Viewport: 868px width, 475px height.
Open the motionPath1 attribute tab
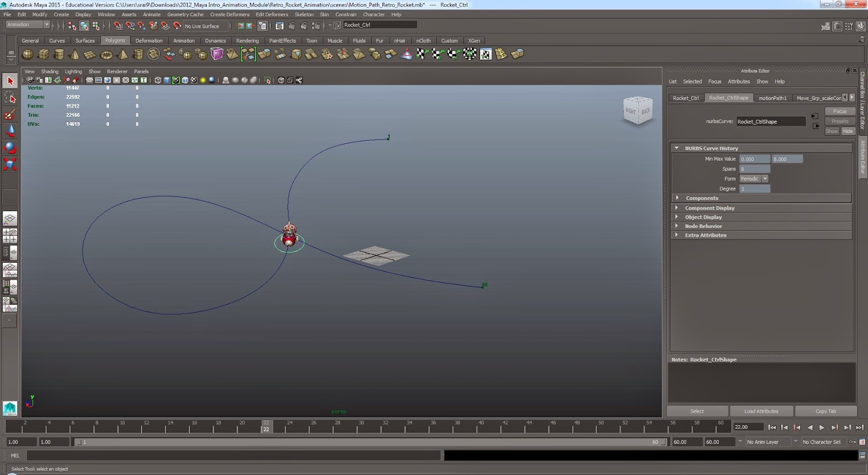pos(773,98)
